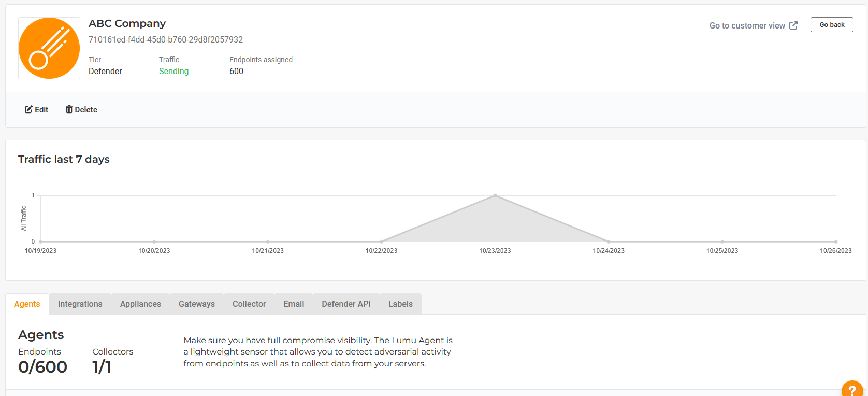Click the 10/19/2023 chart data point
The image size is (868, 396).
(40, 242)
